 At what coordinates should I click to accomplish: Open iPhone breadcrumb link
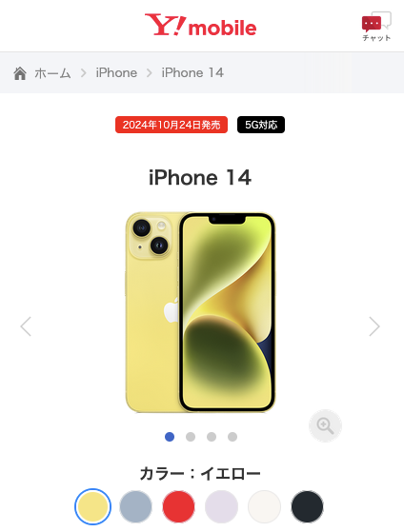click(116, 73)
